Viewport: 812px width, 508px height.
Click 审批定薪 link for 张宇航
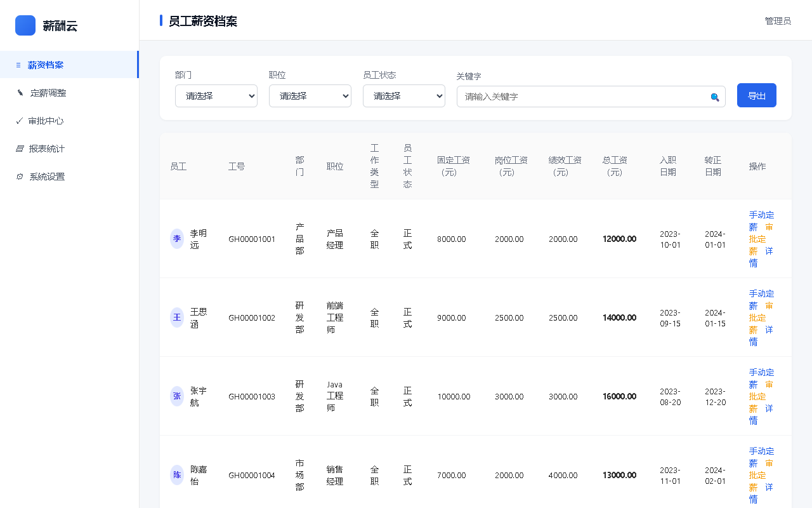coord(761,396)
